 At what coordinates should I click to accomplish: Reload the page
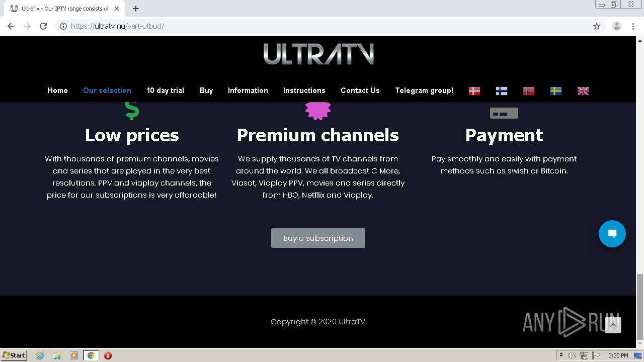tap(43, 26)
